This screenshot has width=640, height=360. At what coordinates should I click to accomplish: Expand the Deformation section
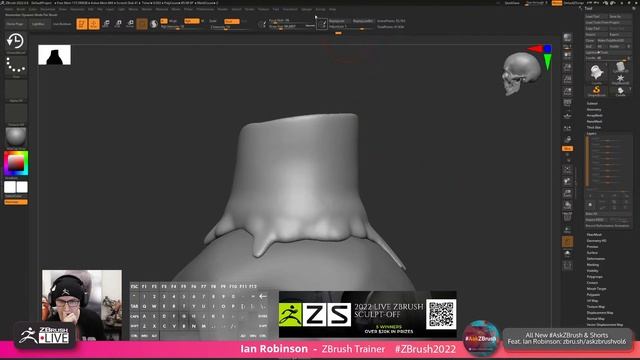pyautogui.click(x=596, y=259)
